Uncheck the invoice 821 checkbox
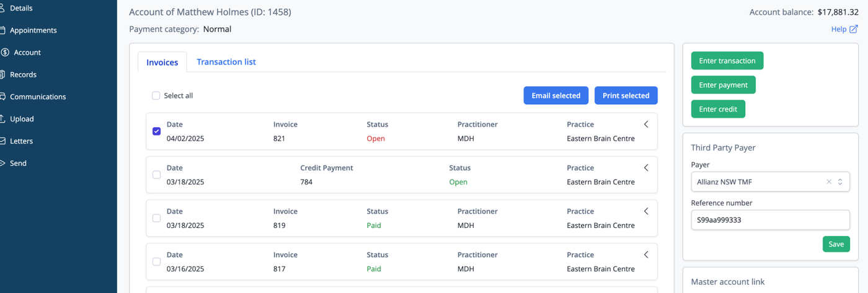This screenshot has height=293, width=868. coord(156,131)
